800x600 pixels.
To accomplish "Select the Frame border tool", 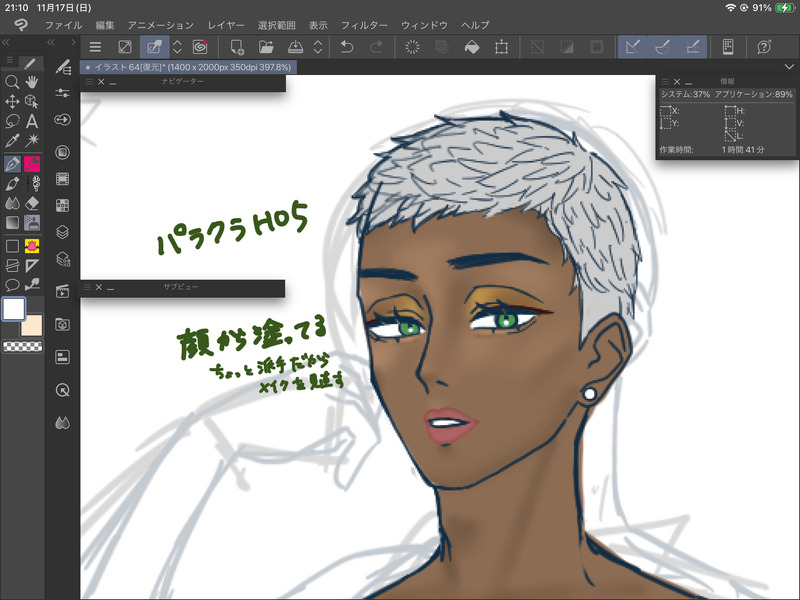I will (x=12, y=265).
